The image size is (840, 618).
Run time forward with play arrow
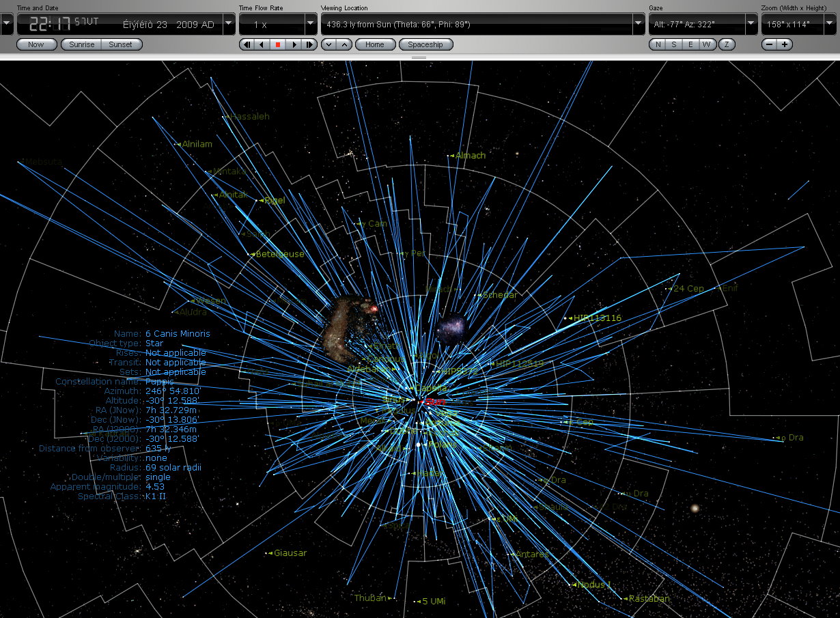pos(294,44)
